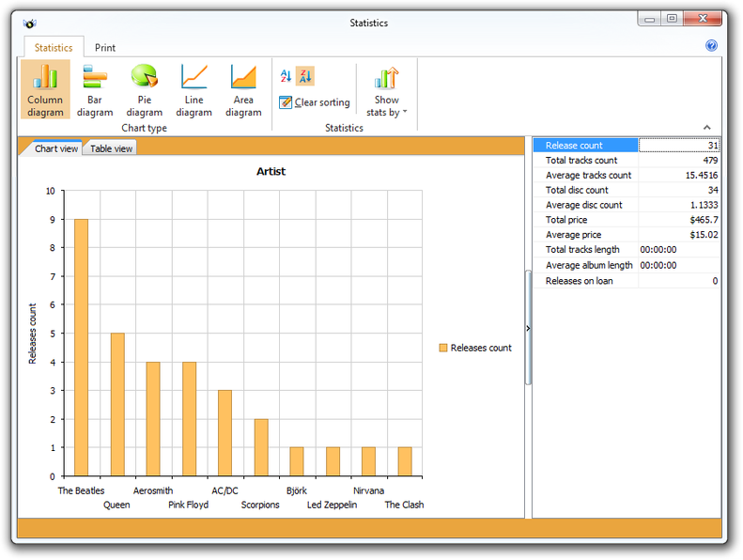Screen dimensions: 743x560
Task: Open the Show stats by dropdown
Action: [x=386, y=90]
